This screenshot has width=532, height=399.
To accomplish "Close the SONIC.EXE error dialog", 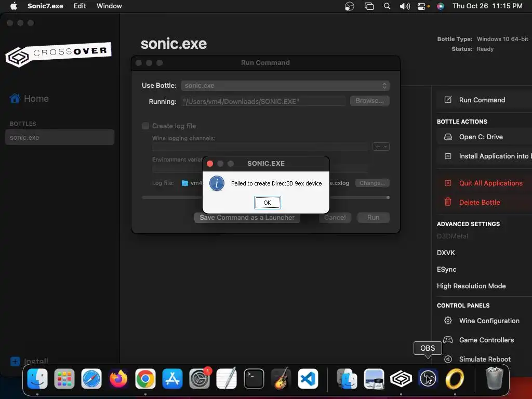I will click(210, 164).
